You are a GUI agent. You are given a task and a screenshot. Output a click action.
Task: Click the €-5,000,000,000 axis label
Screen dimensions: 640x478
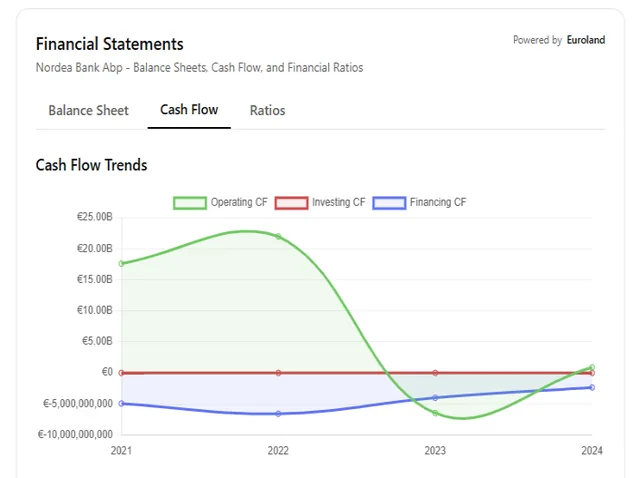coord(78,403)
